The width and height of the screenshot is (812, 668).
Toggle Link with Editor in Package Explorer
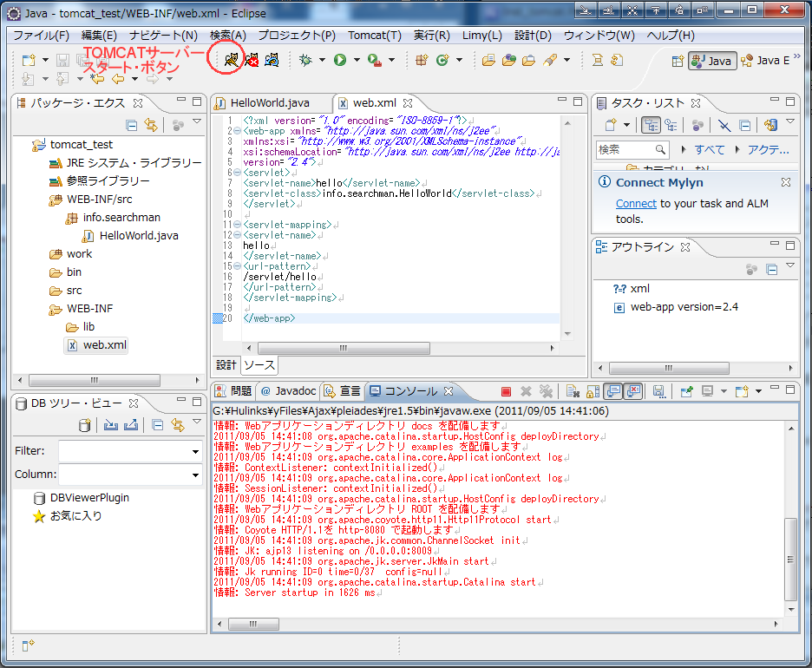coord(151,125)
